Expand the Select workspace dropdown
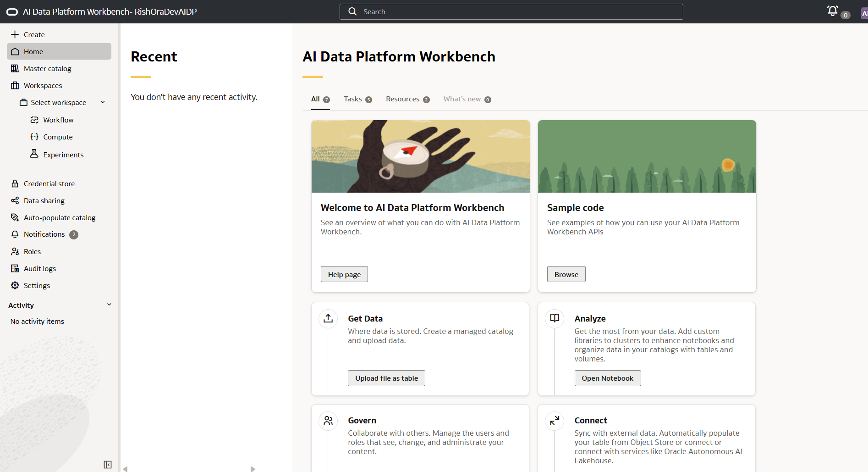 [x=103, y=102]
